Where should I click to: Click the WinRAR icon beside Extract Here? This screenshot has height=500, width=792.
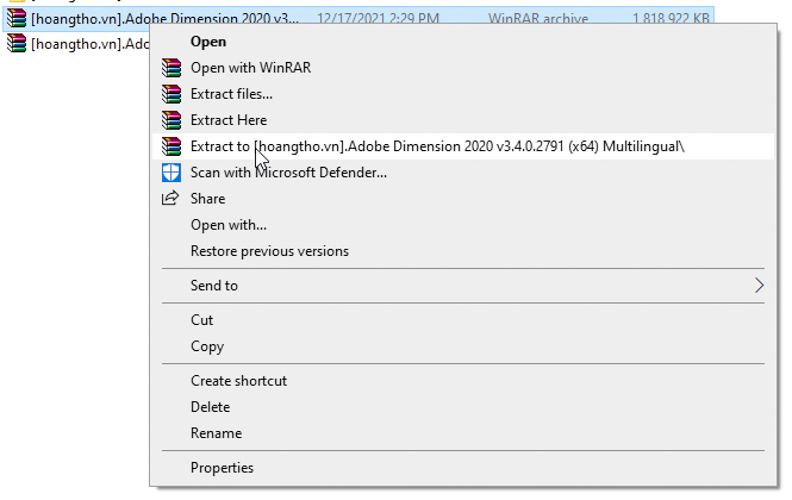[171, 120]
